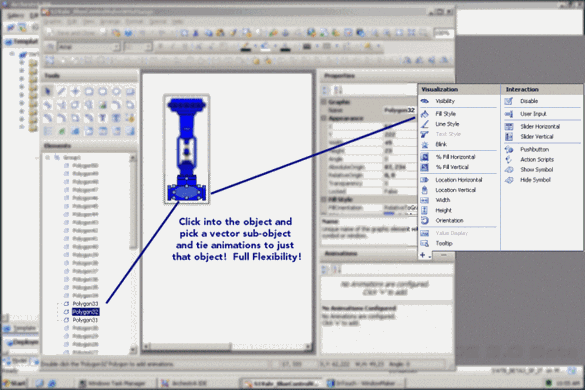Select the line drawing tool
The image size is (585, 390).
tap(62, 91)
